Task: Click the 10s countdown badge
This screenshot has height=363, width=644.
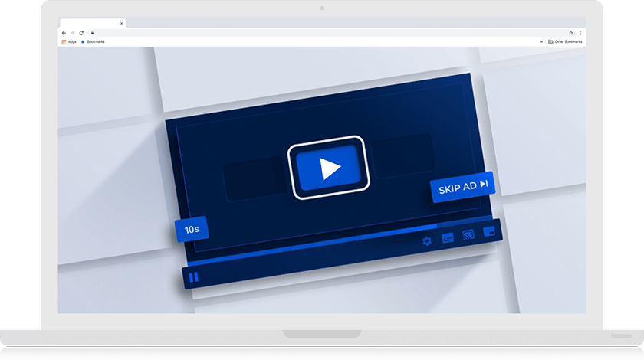Action: point(192,229)
